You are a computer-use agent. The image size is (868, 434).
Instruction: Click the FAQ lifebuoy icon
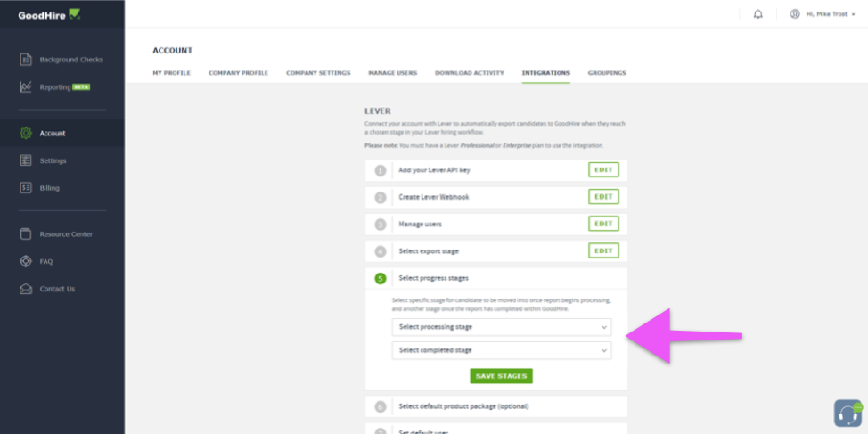[x=26, y=261]
